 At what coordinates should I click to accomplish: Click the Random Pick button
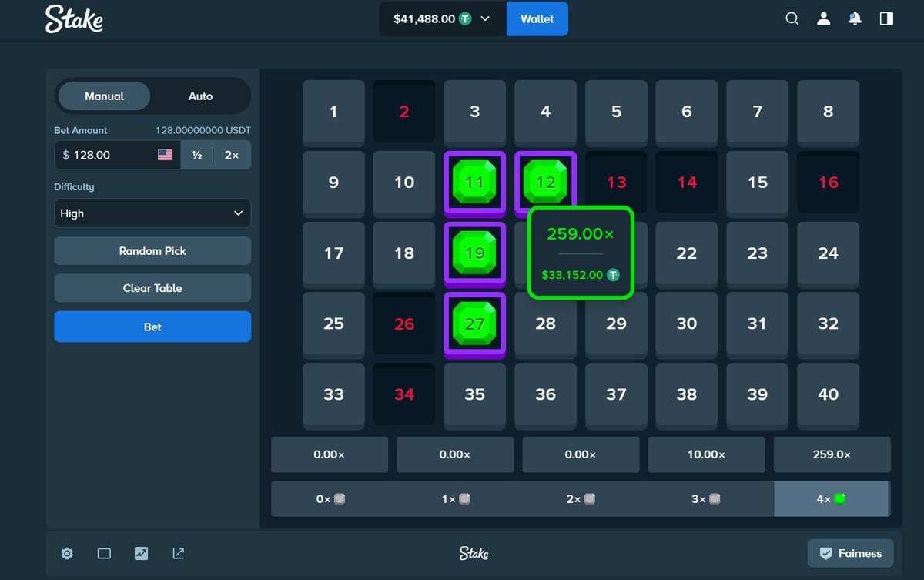point(152,251)
